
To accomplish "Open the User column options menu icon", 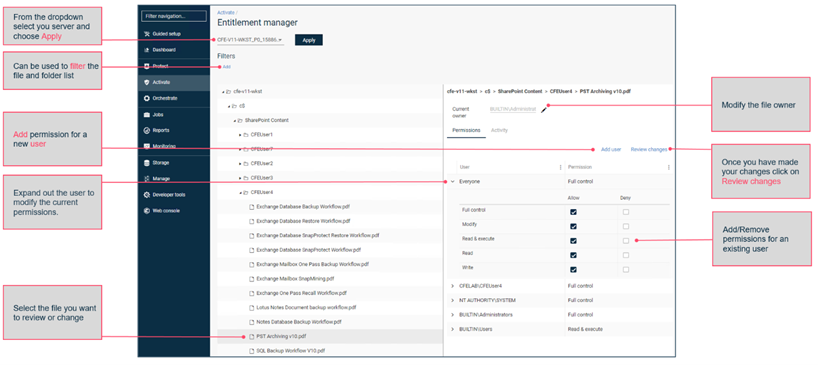I will (x=561, y=167).
